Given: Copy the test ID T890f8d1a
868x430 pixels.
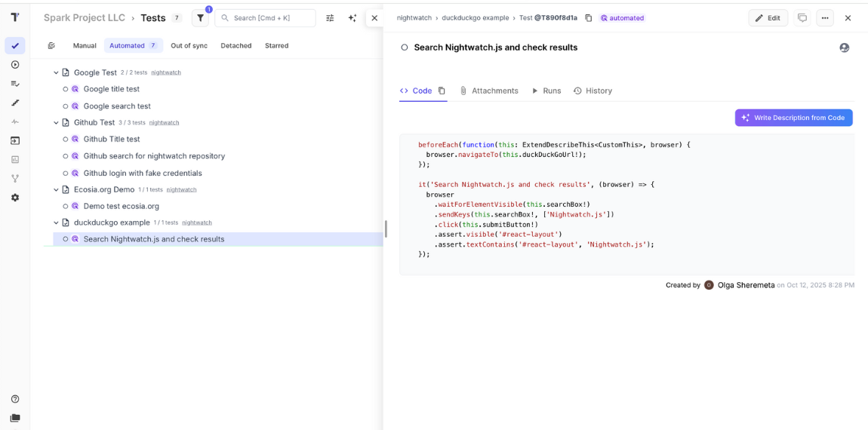Looking at the screenshot, I should point(589,18).
